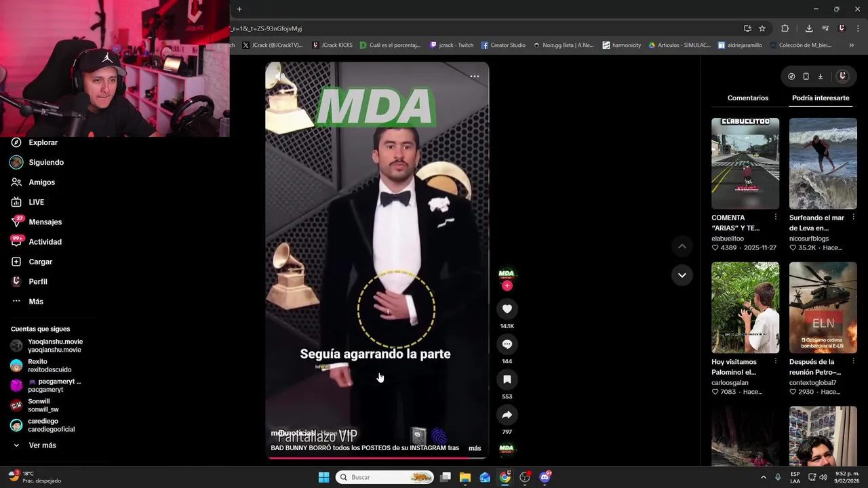This screenshot has height=488, width=868.
Task: Click the nicosurfblogs author name
Action: pos(809,239)
